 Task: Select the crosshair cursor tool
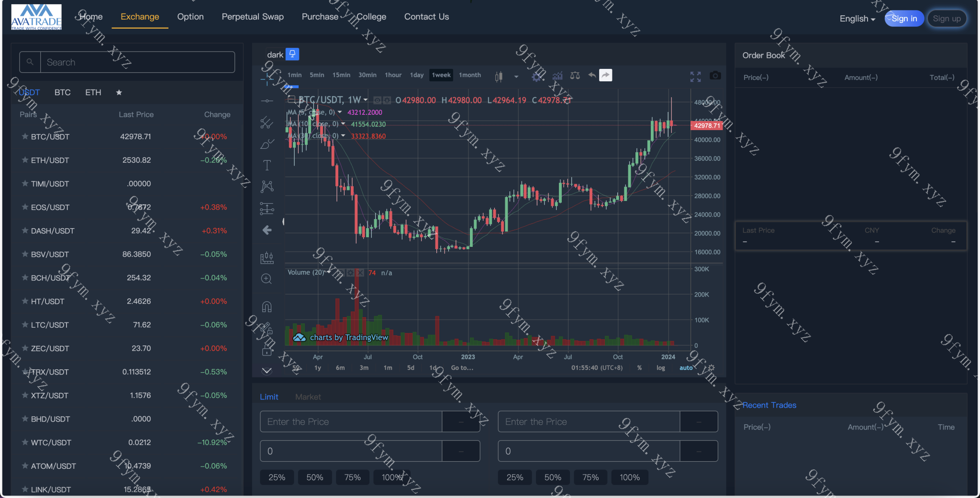click(267, 80)
